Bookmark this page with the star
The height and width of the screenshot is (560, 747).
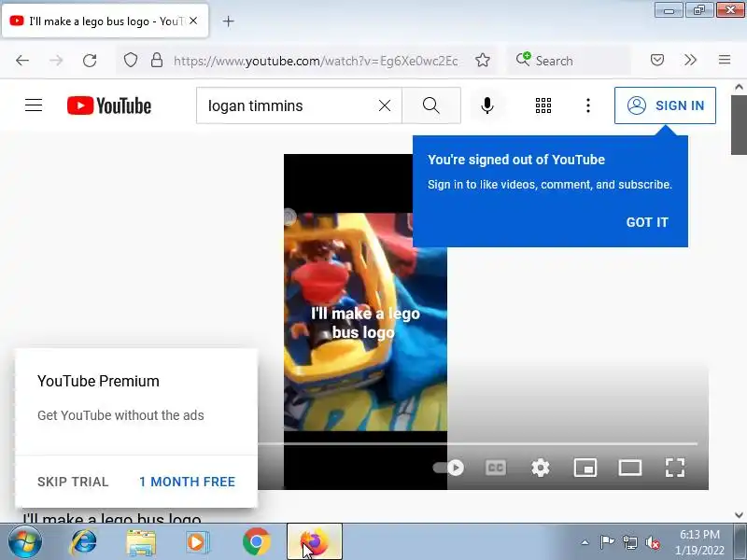(483, 60)
